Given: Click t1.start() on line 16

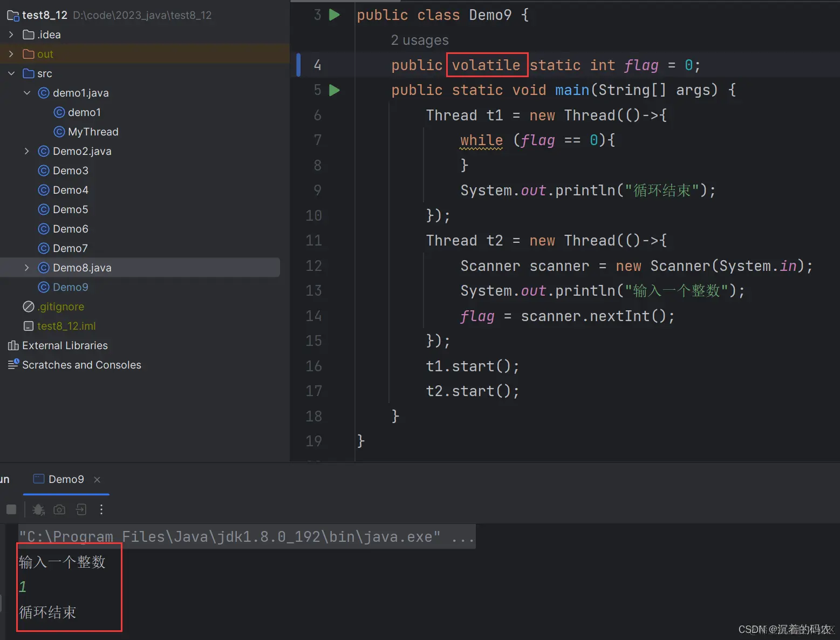Looking at the screenshot, I should [472, 366].
